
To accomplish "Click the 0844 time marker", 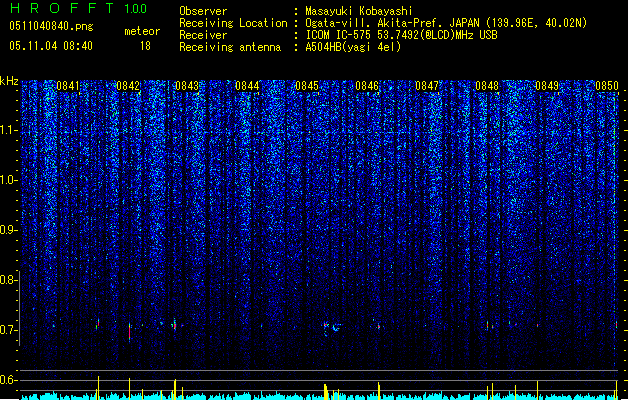I will (247, 86).
